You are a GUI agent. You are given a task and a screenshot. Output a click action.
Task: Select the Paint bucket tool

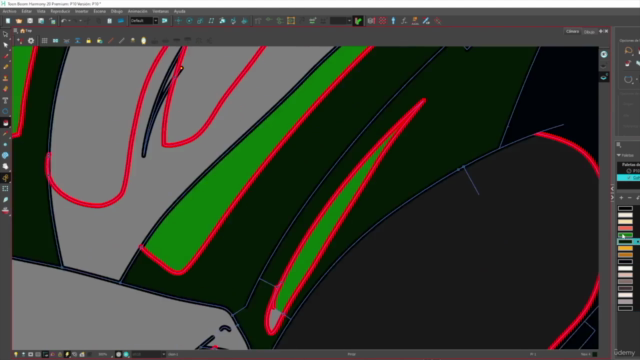5,123
